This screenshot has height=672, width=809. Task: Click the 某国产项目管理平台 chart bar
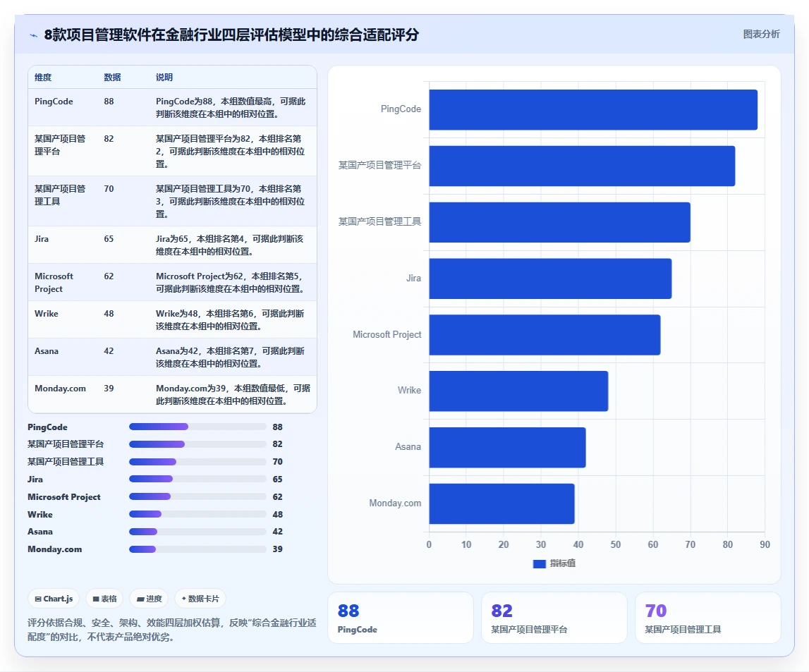click(x=582, y=166)
